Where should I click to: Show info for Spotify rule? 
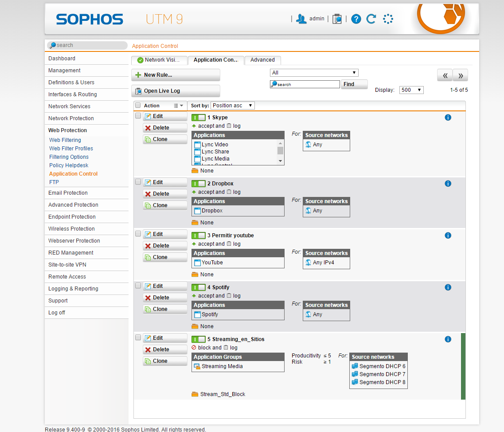point(448,287)
